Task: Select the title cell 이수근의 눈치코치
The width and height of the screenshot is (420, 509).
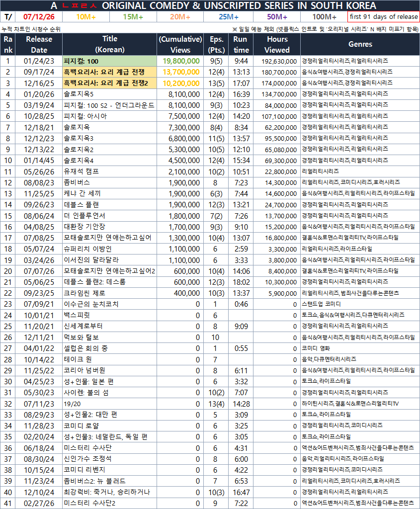Action: point(109,304)
